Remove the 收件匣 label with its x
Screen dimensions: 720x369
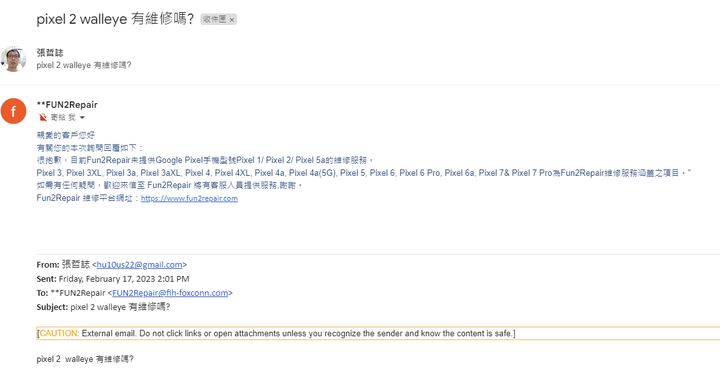point(232,19)
